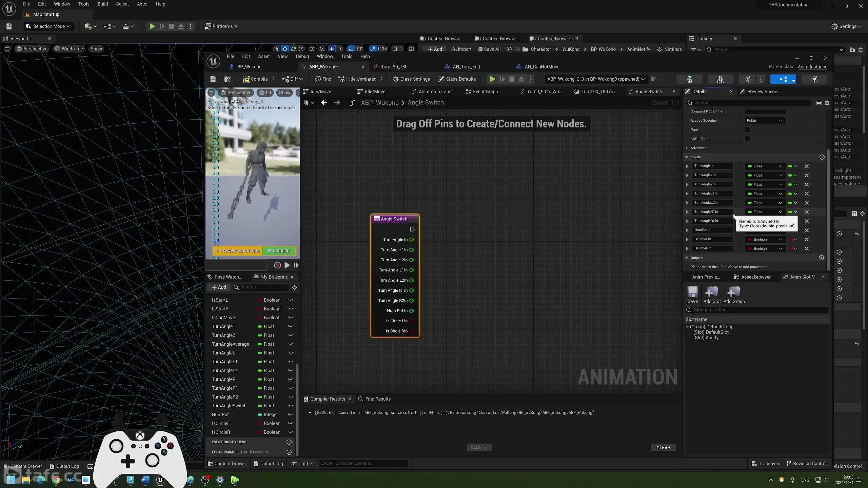Toggle the Pure checkbox
The width and height of the screenshot is (868, 488).
pyautogui.click(x=747, y=129)
